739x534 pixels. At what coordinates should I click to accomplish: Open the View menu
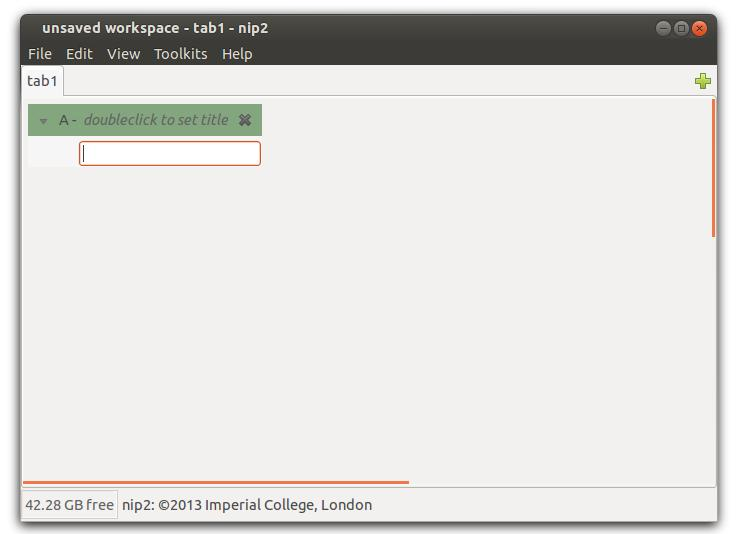point(123,54)
